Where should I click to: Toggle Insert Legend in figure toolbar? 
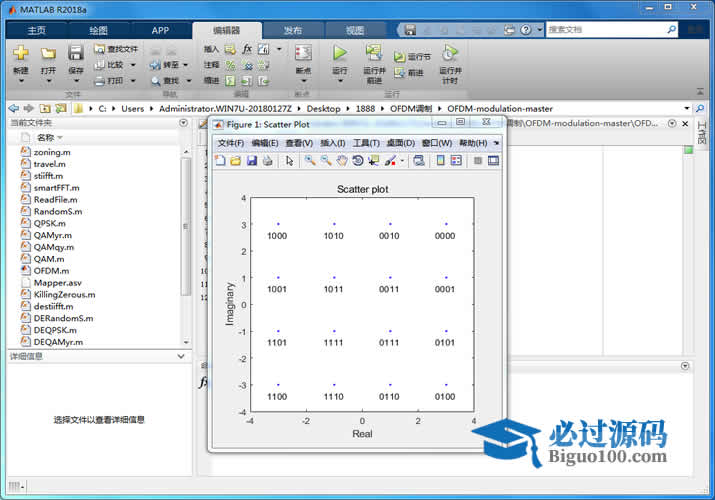456,160
